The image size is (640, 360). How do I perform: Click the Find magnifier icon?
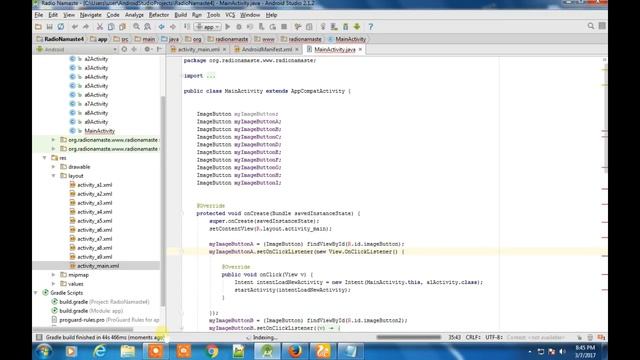pyautogui.click(x=136, y=27)
